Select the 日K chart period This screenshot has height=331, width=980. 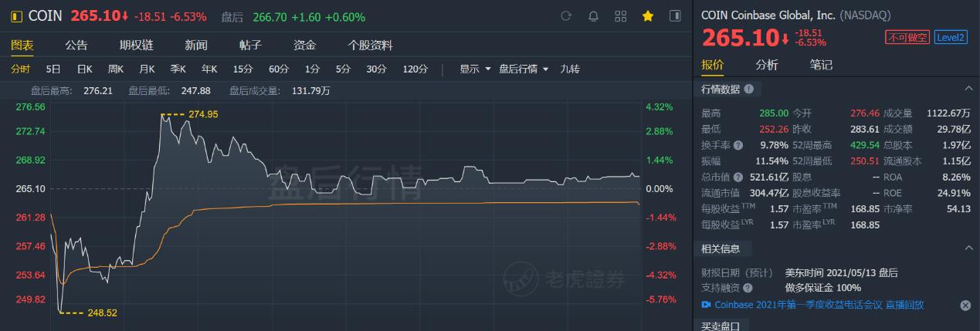tap(84, 69)
